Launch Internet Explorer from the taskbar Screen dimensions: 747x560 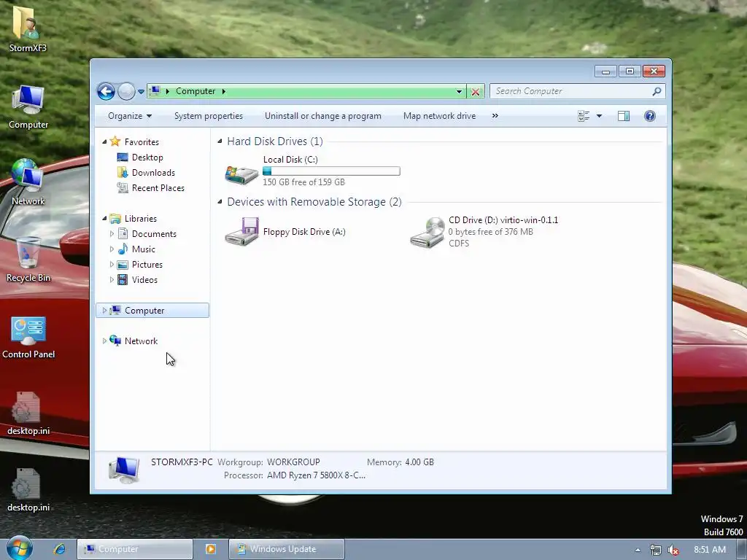(x=60, y=549)
